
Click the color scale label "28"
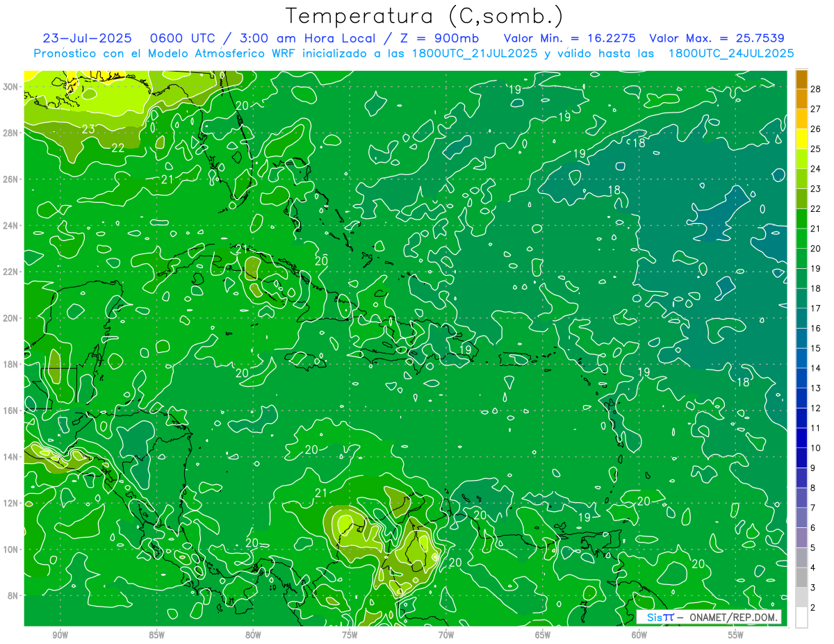point(815,89)
